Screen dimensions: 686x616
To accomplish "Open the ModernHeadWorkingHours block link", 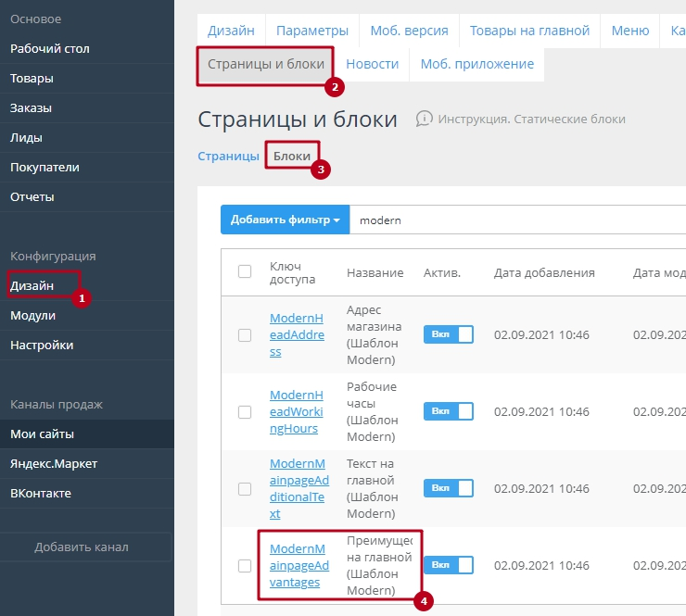I will [x=297, y=411].
